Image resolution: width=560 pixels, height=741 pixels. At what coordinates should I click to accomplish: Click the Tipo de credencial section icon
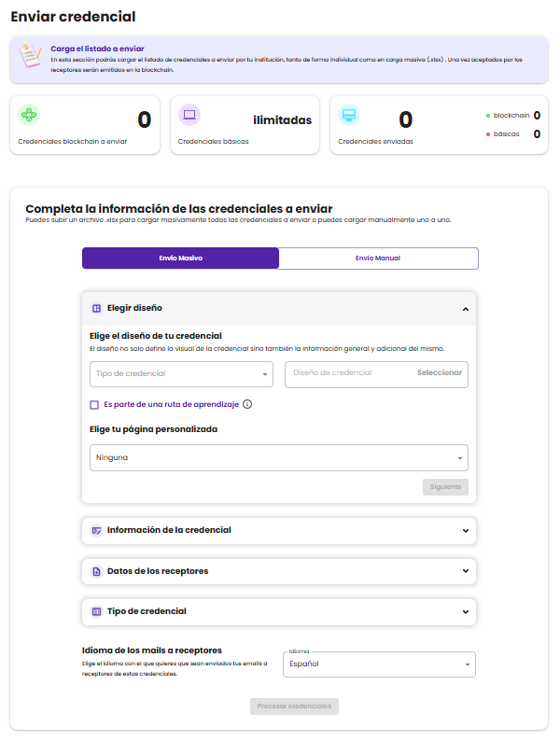point(96,611)
